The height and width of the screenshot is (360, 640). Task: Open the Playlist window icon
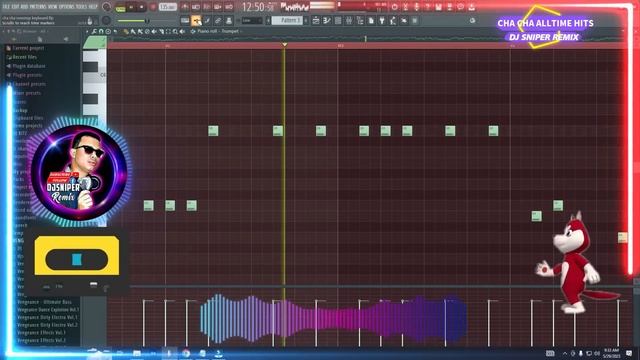click(316, 20)
